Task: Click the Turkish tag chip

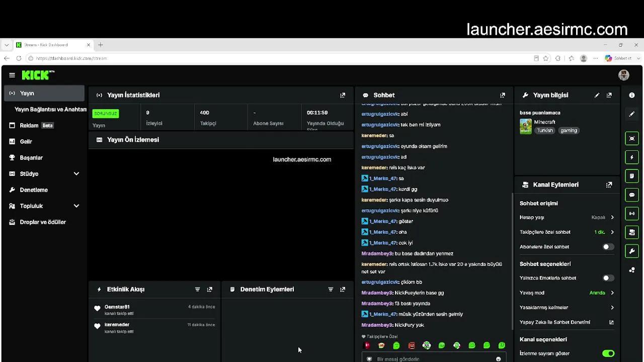Action: point(544,131)
